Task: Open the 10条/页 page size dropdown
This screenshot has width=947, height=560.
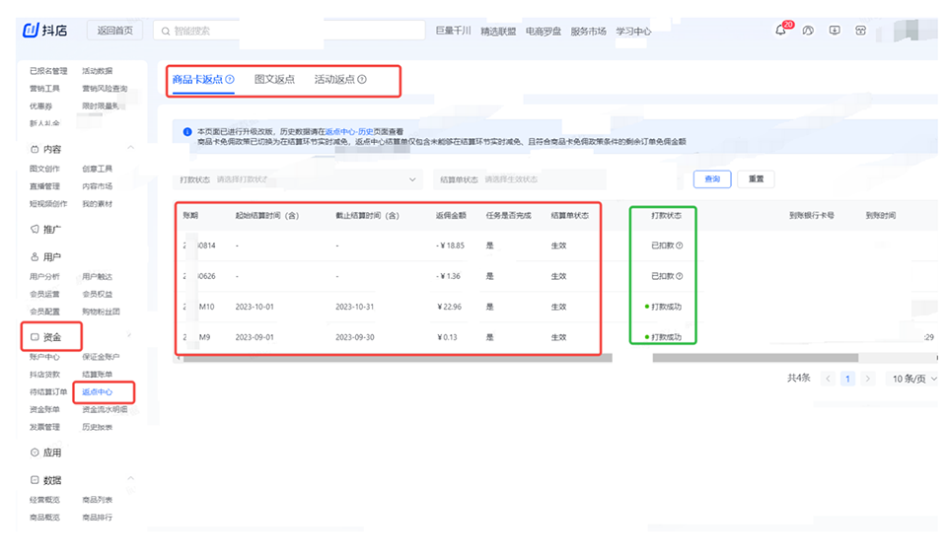Action: 913,379
